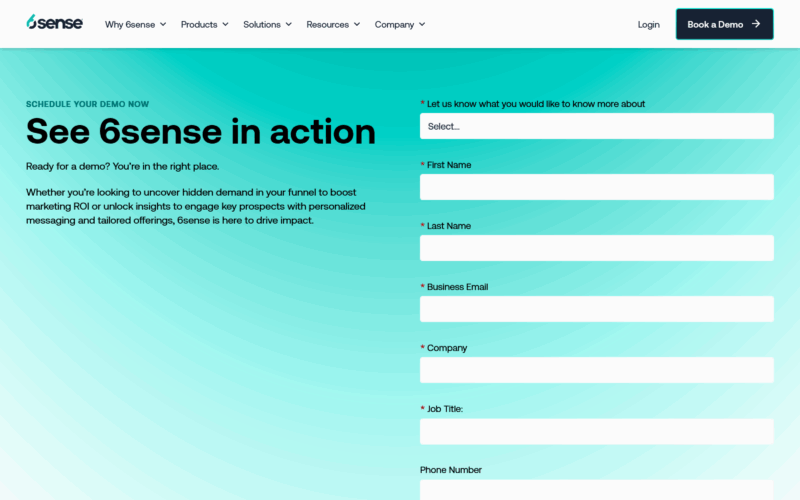Open the Why 6sense menu
The image size is (800, 500).
click(136, 24)
